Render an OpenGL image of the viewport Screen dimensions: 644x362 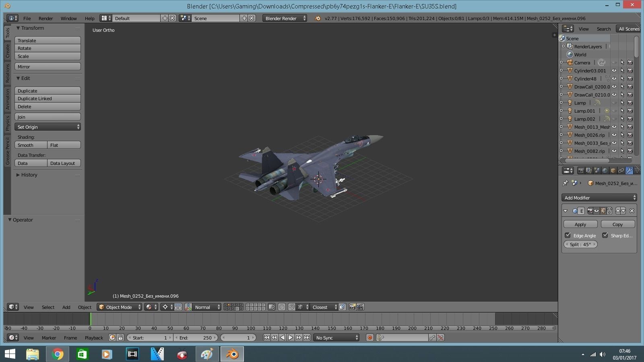point(352,307)
